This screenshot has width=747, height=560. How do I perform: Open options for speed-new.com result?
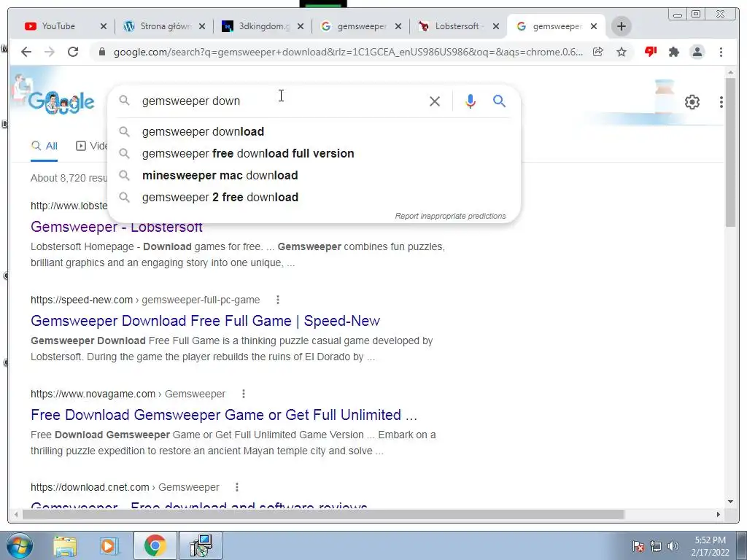pos(278,300)
